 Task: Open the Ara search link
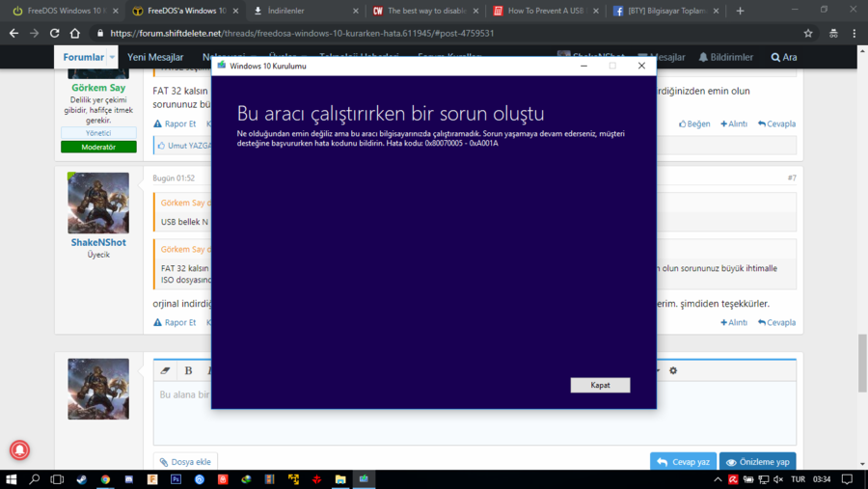[784, 57]
